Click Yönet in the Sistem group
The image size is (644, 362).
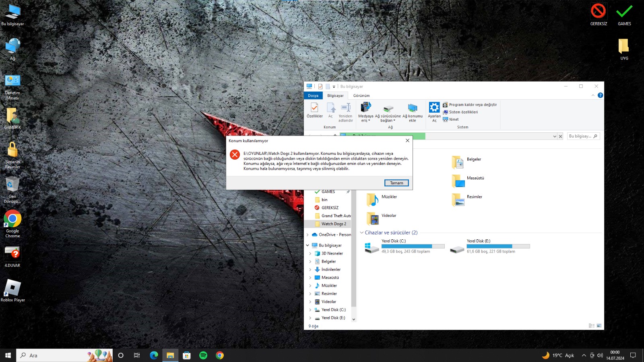[451, 119]
